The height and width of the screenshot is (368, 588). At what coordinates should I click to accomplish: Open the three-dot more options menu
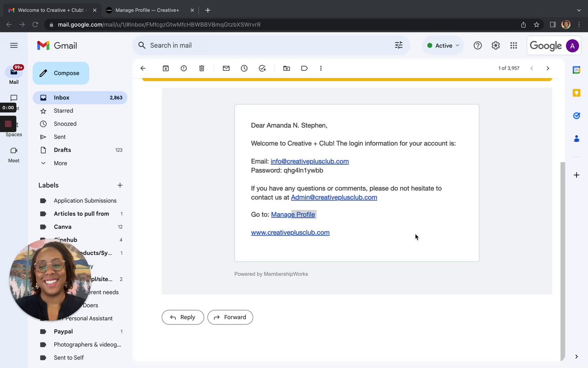click(321, 68)
